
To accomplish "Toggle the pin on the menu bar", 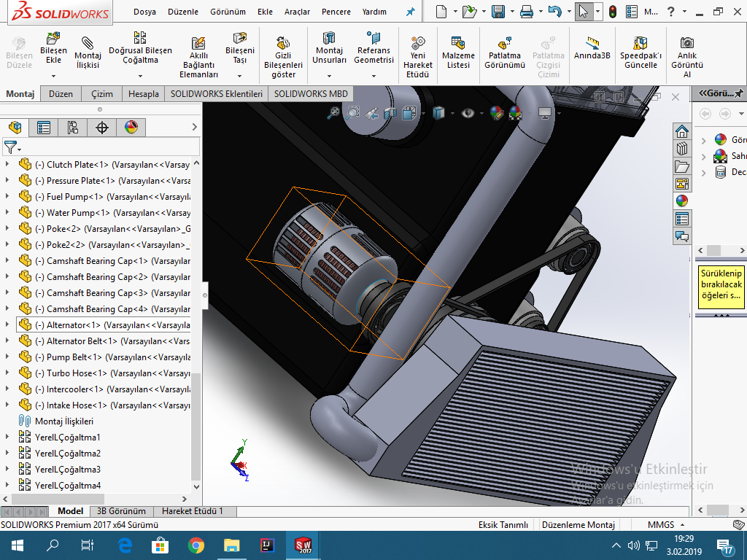I will point(410,12).
